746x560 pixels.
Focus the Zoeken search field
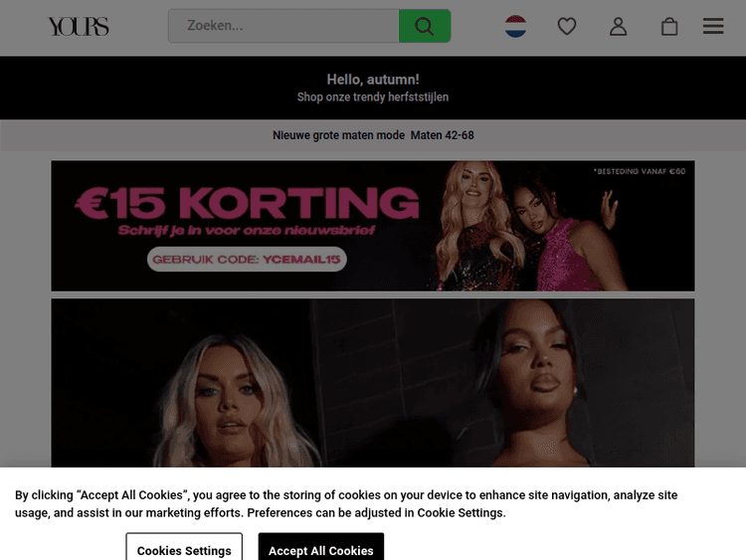click(284, 26)
